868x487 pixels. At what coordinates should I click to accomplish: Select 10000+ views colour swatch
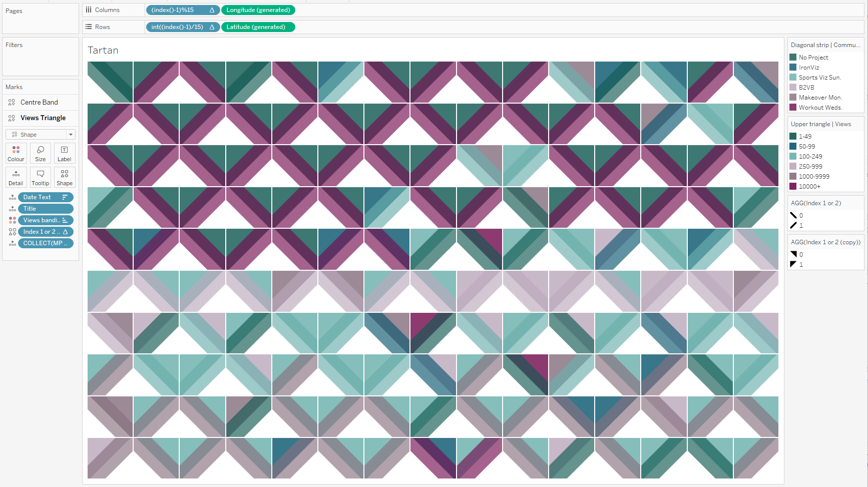[793, 186]
